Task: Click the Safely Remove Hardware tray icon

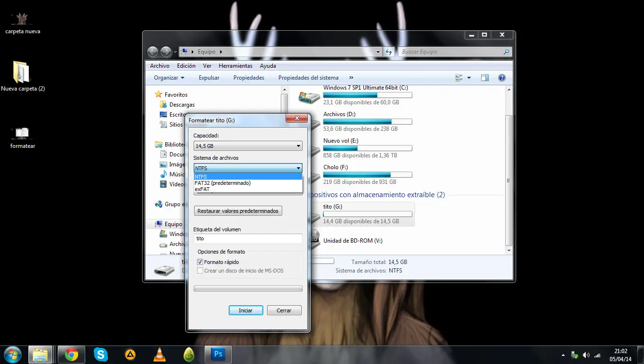Action: [x=574, y=355]
